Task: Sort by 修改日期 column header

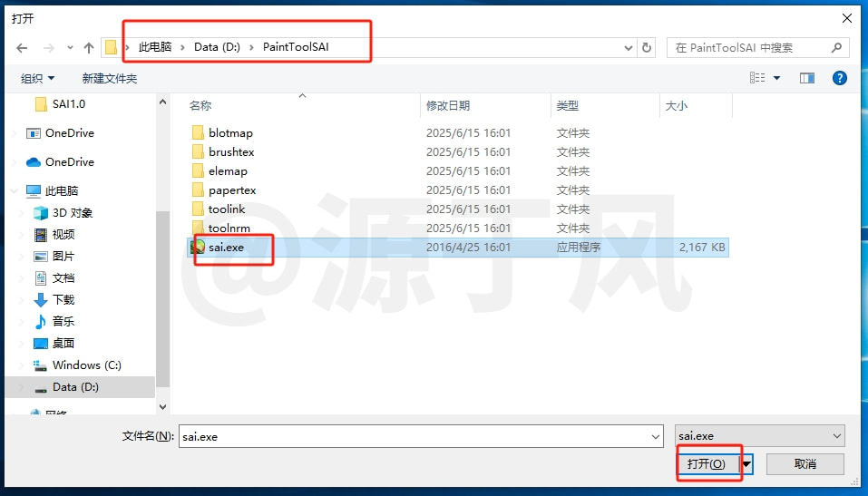Action: (448, 105)
